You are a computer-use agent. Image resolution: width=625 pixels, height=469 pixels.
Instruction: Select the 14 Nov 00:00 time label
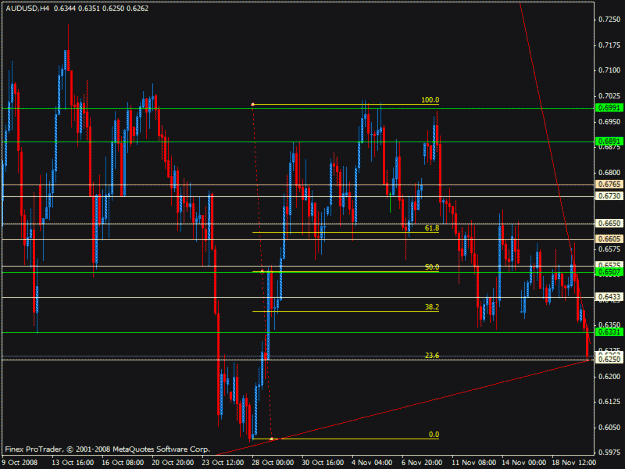(x=524, y=463)
